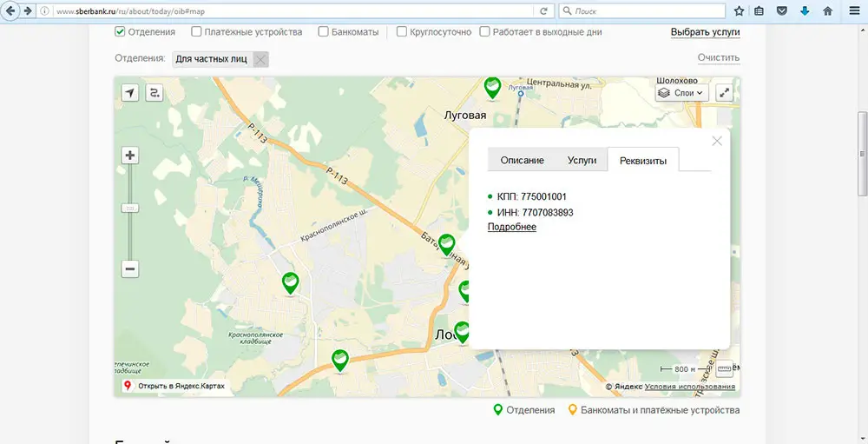Screen dimensions: 868x444
Task: Click the Луговая place label on the map
Action: 465,116
